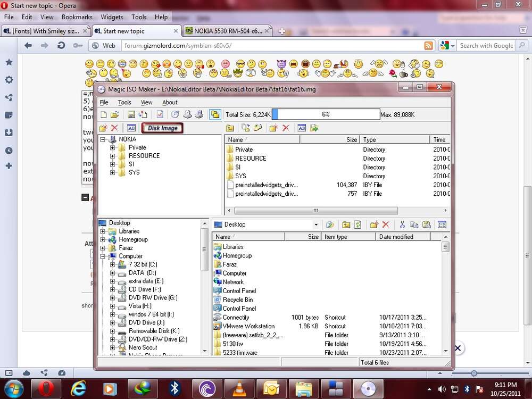Expand the SYS folder in NOKIA tree
Screen dimensions: 532x399
[x=112, y=173]
